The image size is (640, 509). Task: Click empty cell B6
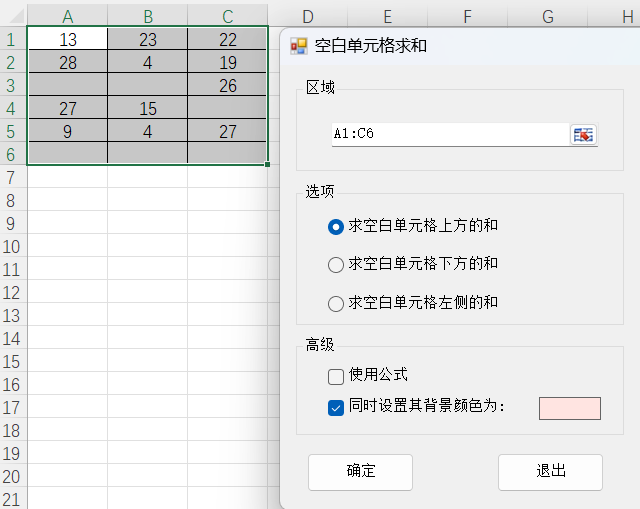click(x=147, y=153)
